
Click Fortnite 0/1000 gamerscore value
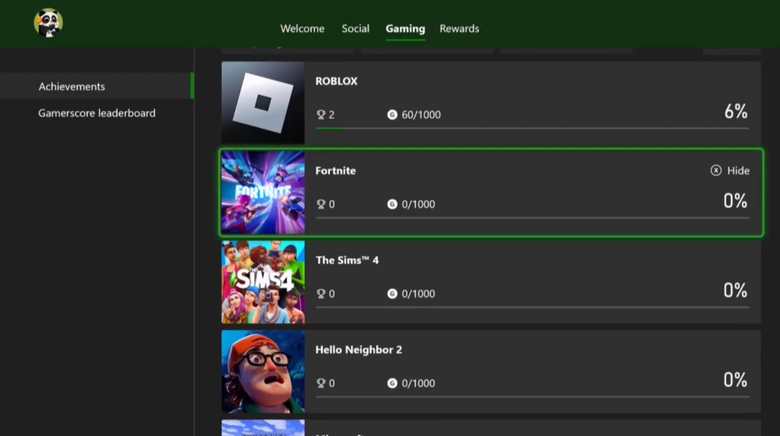click(418, 205)
